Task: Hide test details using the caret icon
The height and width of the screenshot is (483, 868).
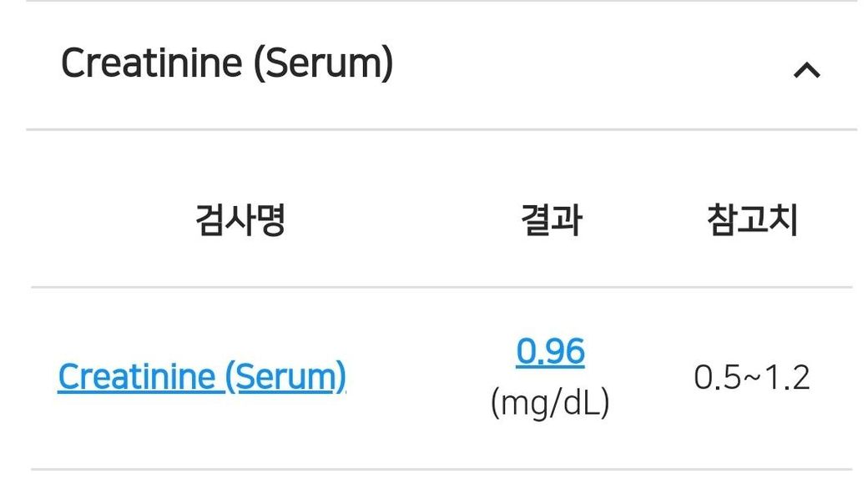Action: tap(806, 71)
